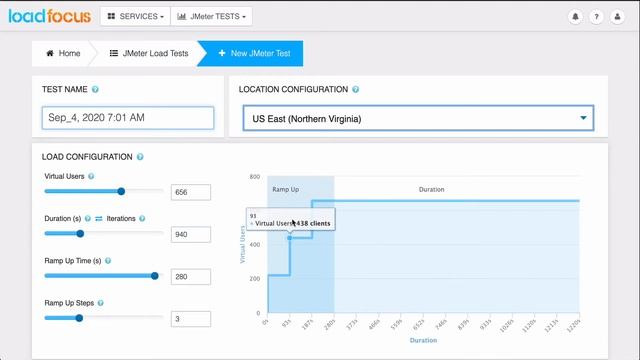
Task: Click the grid icon on SERVICES button
Action: (x=111, y=16)
